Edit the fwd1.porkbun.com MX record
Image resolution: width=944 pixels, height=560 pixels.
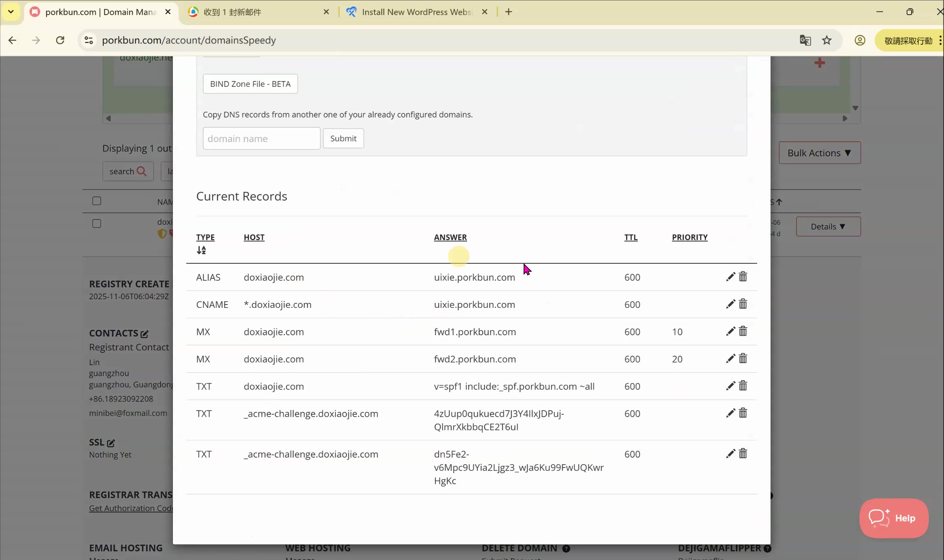coord(730,331)
